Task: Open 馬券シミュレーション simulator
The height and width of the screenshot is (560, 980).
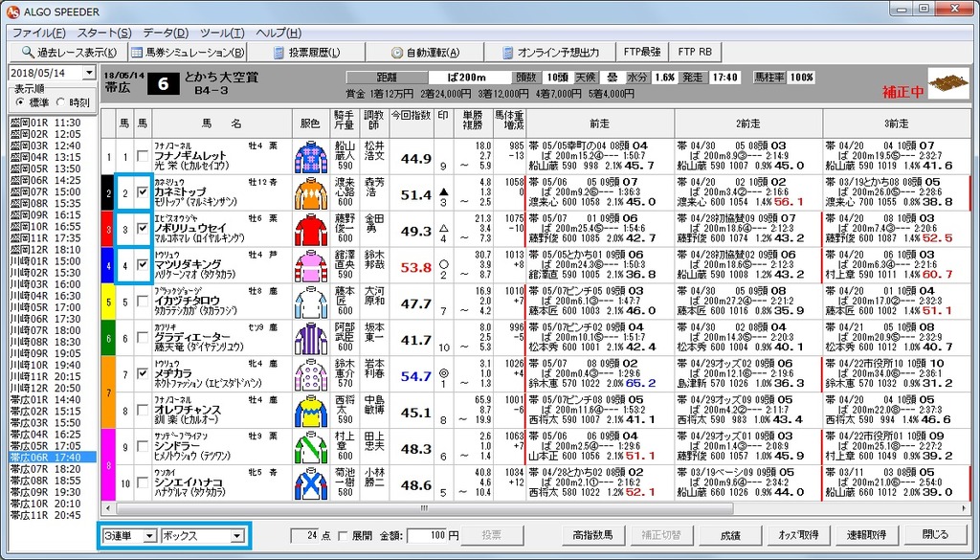Action: point(187,52)
